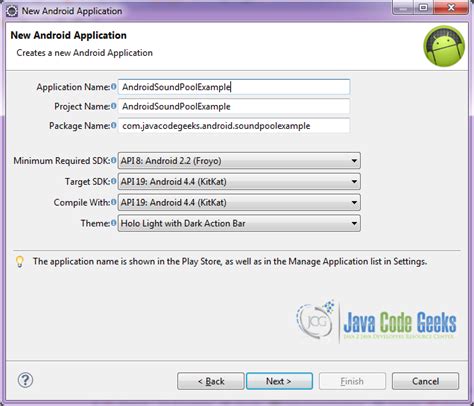The image size is (474, 406).
Task: Click the Android robot logo
Action: click(x=444, y=46)
